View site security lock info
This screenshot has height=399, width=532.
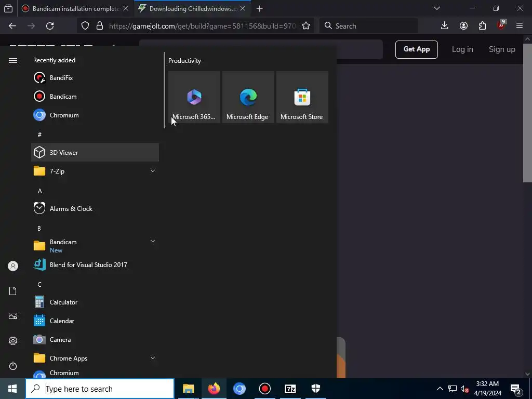[100, 26]
